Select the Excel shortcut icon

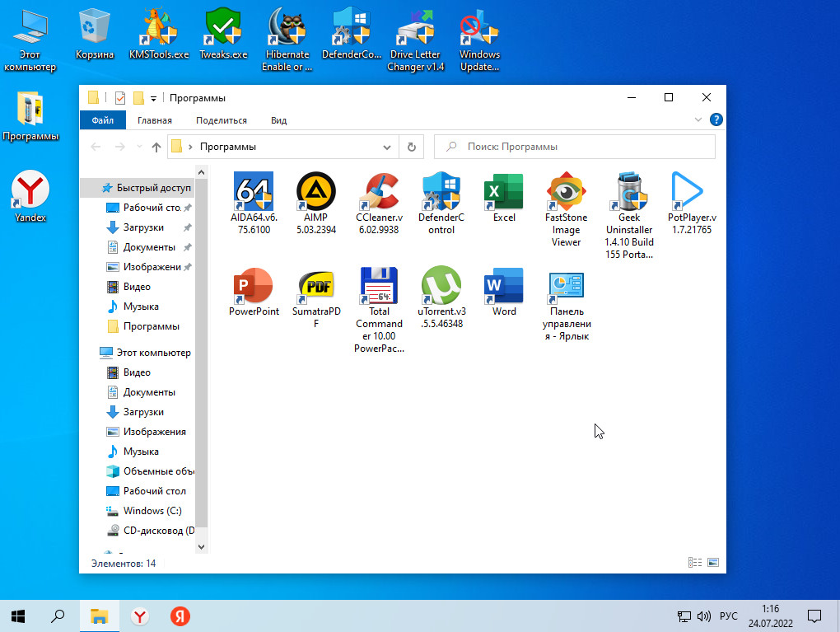tap(503, 191)
